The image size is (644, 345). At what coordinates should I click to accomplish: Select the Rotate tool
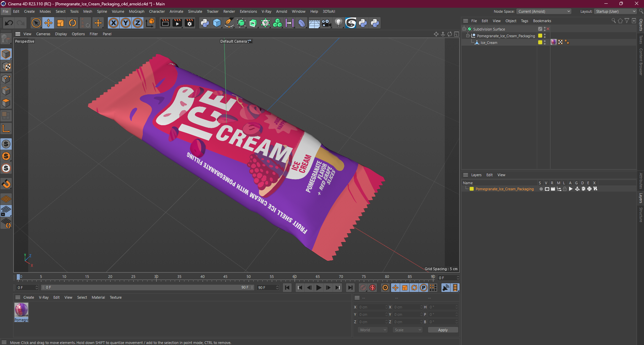73,23
